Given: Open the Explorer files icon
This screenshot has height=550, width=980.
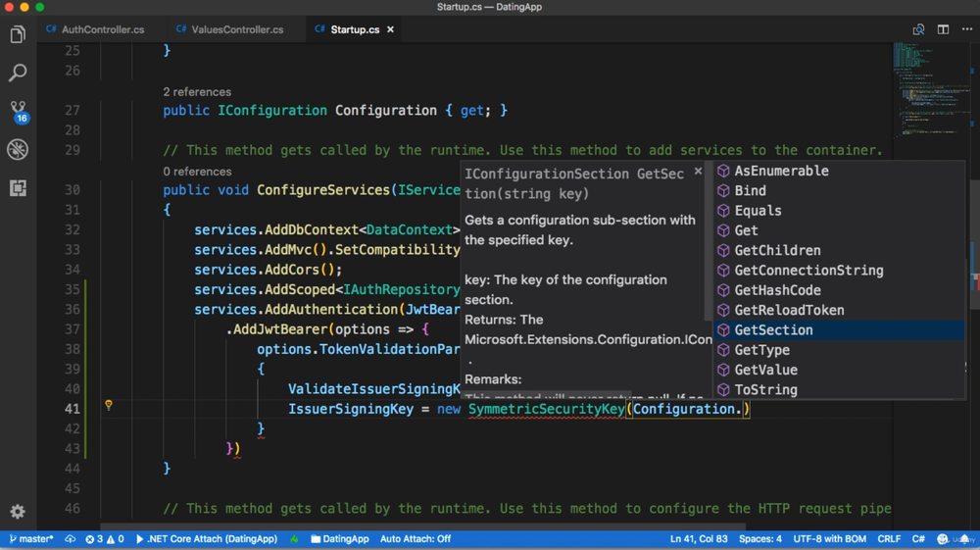Looking at the screenshot, I should [x=18, y=35].
